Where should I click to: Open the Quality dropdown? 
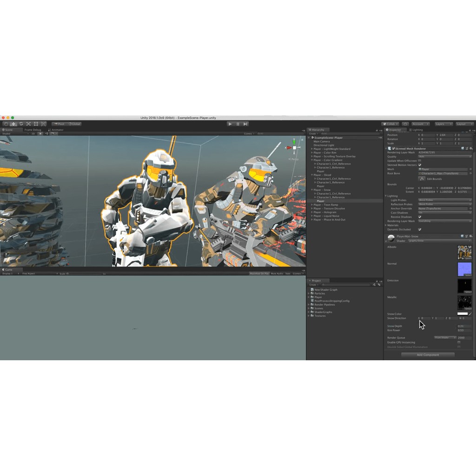(x=445, y=156)
